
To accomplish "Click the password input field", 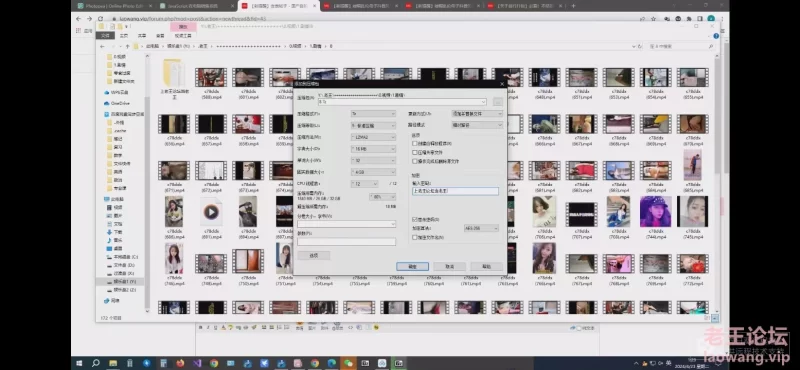I will tap(455, 191).
